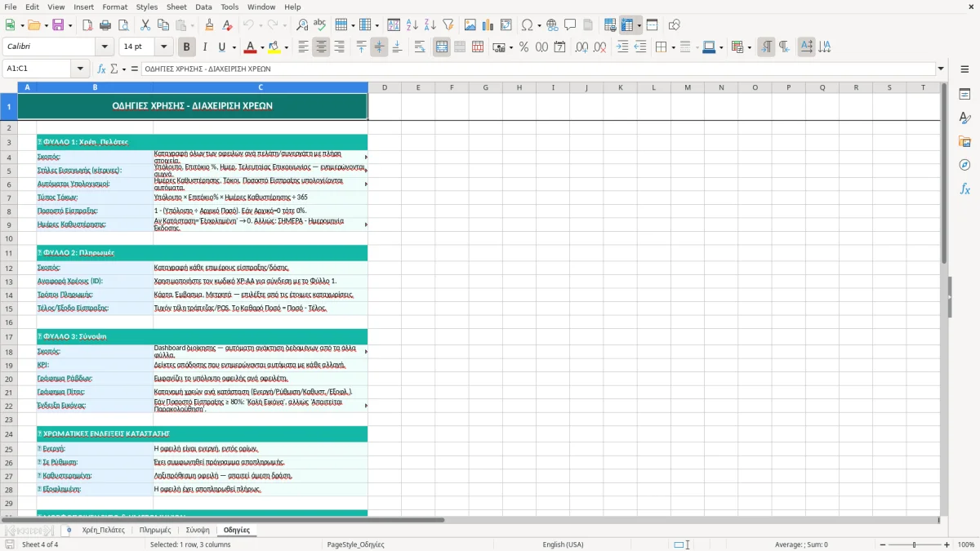Open the AutoFilter tool
The height and width of the screenshot is (551, 980).
pyautogui.click(x=448, y=25)
